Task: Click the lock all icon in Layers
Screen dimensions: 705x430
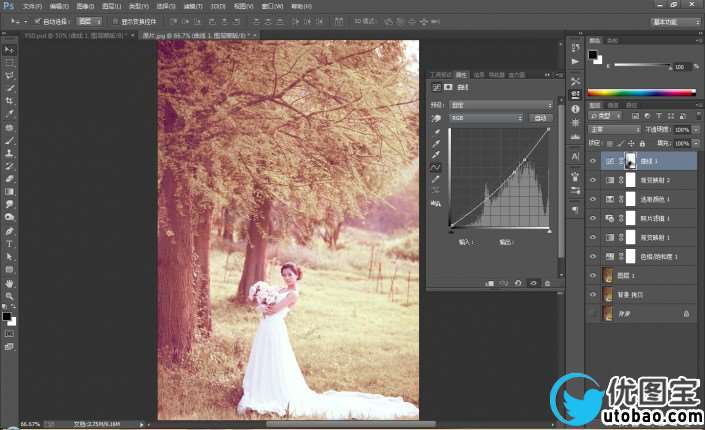Action: point(643,143)
